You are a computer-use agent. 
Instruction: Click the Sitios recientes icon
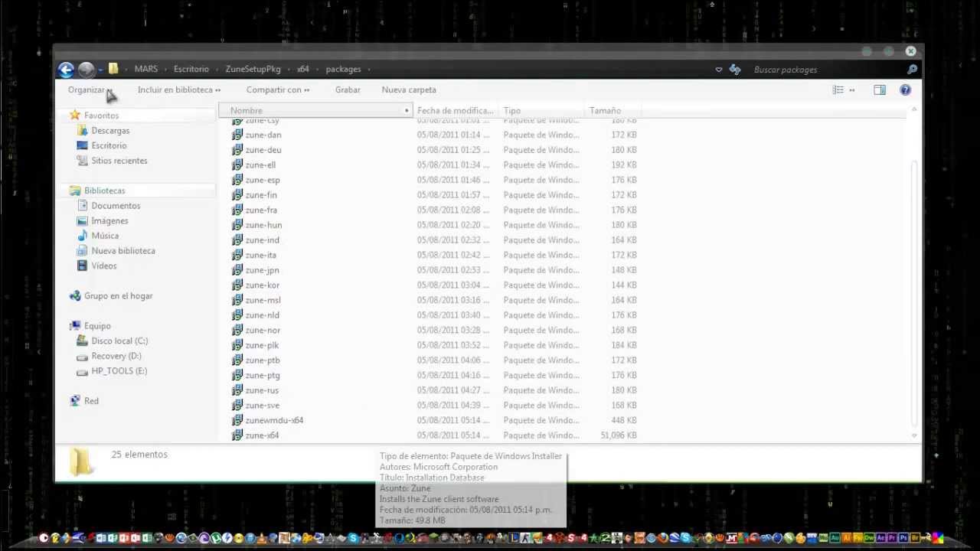(83, 161)
